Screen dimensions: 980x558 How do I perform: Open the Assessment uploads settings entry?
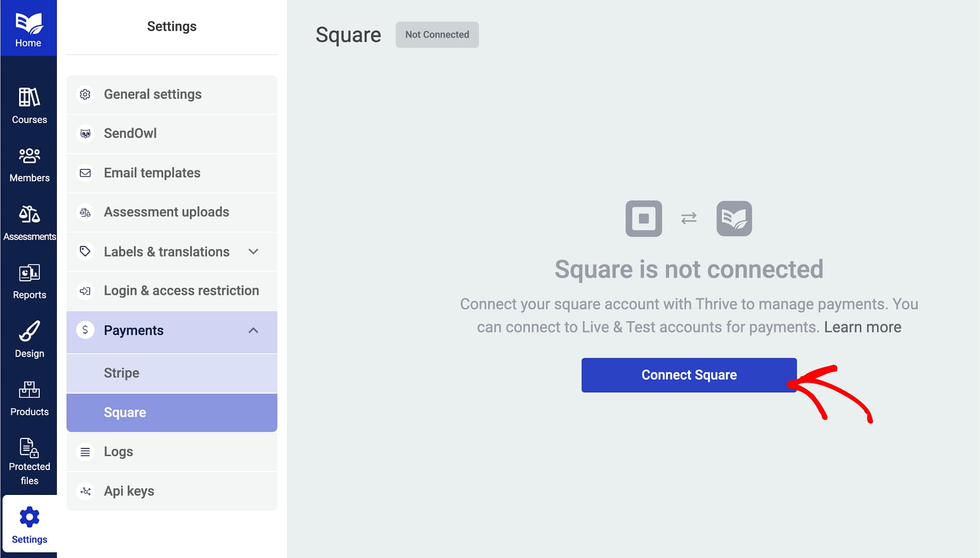[166, 212]
